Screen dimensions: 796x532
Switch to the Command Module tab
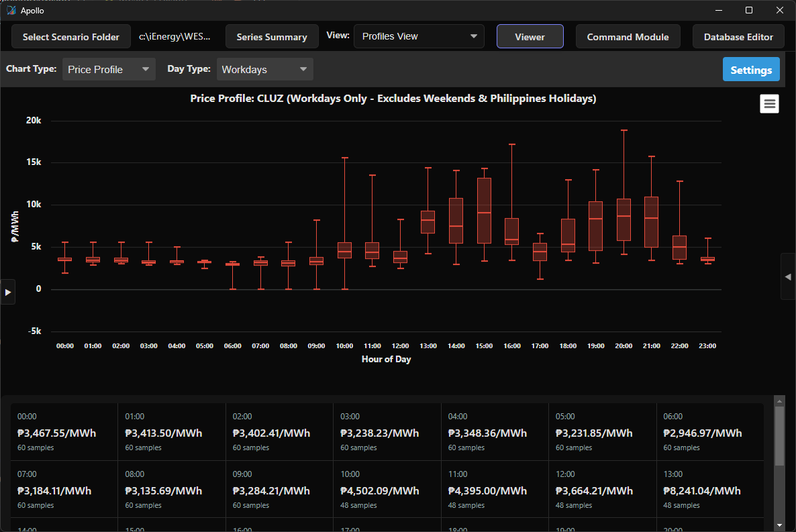pos(628,37)
